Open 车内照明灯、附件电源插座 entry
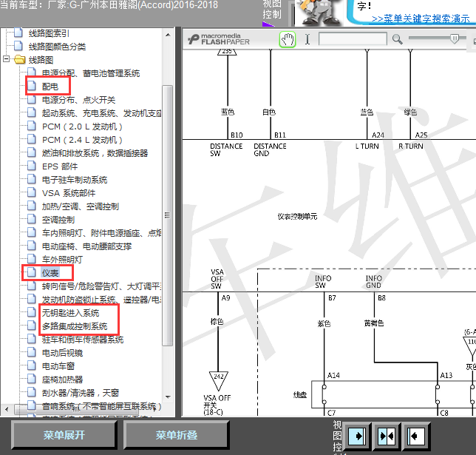 click(x=101, y=233)
